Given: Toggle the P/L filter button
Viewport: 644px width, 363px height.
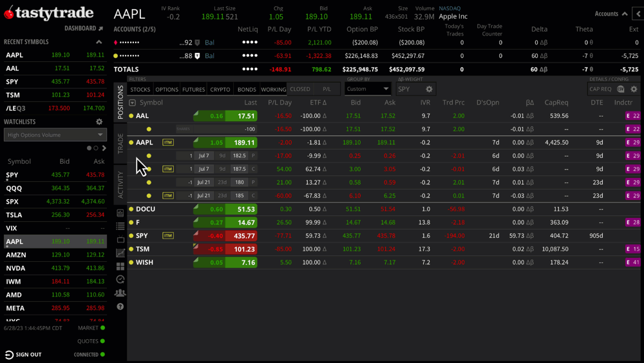Looking at the screenshot, I should [x=327, y=89].
